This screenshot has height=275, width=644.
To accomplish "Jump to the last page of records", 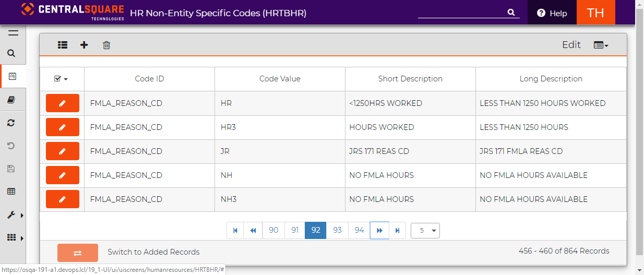I will [x=398, y=230].
